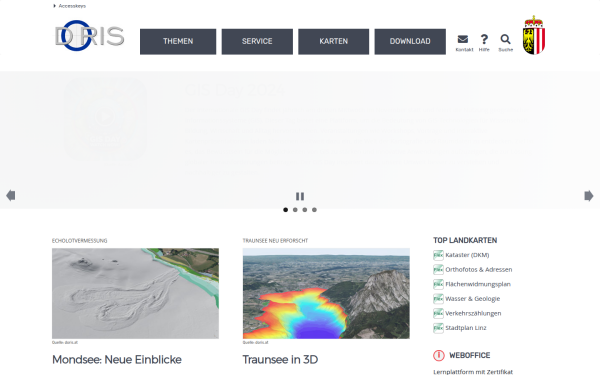
Task: Pause the slideshow
Action: point(300,196)
